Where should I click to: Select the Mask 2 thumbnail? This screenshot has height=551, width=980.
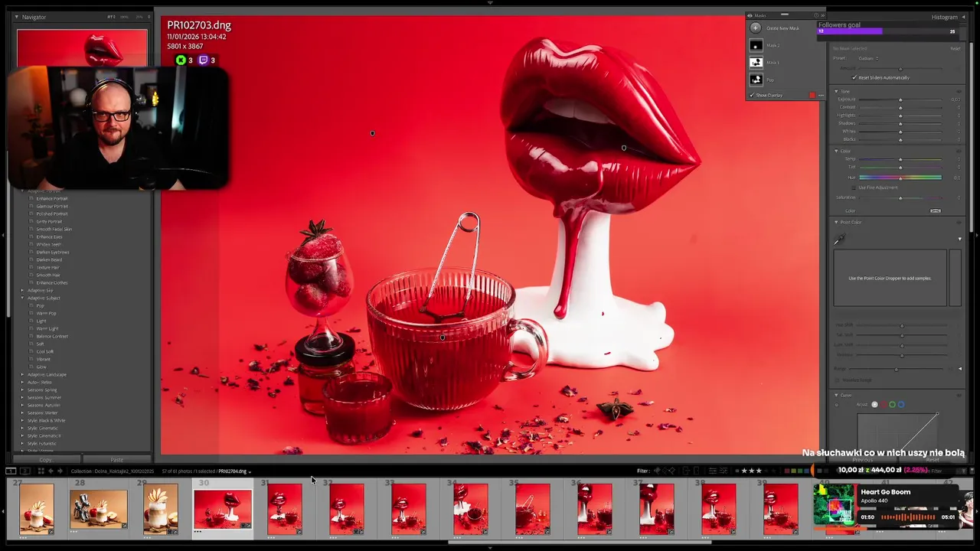click(756, 46)
